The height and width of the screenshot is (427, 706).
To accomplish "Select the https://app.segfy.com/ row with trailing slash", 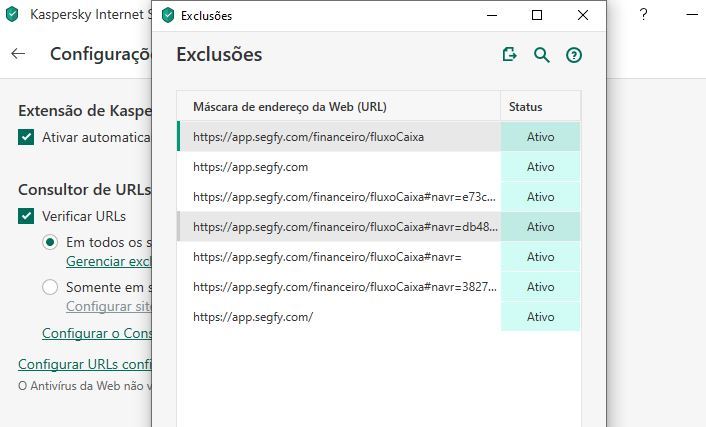I will tap(339, 317).
